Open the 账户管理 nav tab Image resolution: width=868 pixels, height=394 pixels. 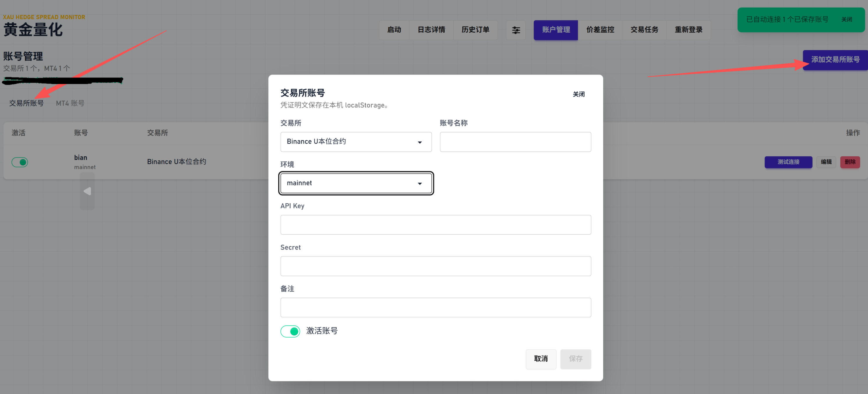coord(556,30)
